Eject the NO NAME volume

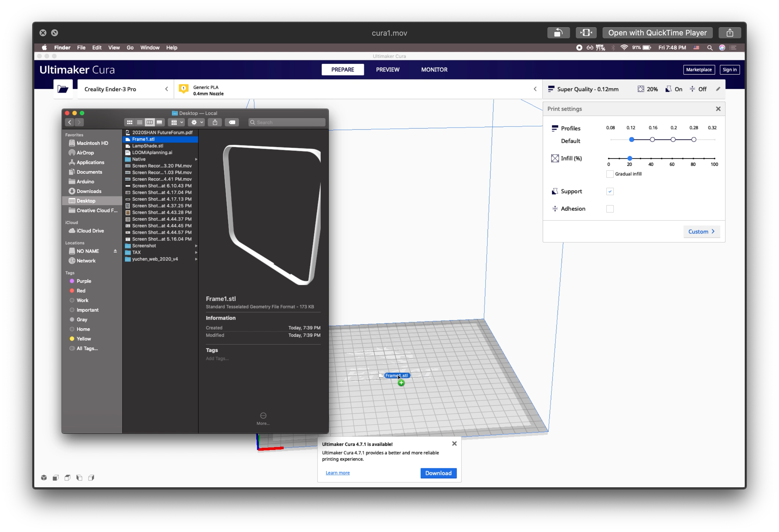(115, 251)
